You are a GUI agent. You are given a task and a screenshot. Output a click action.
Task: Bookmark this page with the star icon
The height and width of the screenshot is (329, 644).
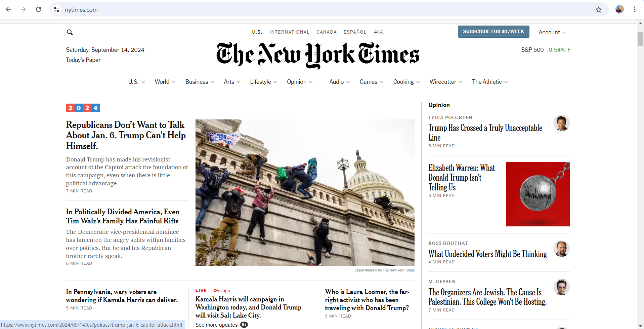point(598,10)
